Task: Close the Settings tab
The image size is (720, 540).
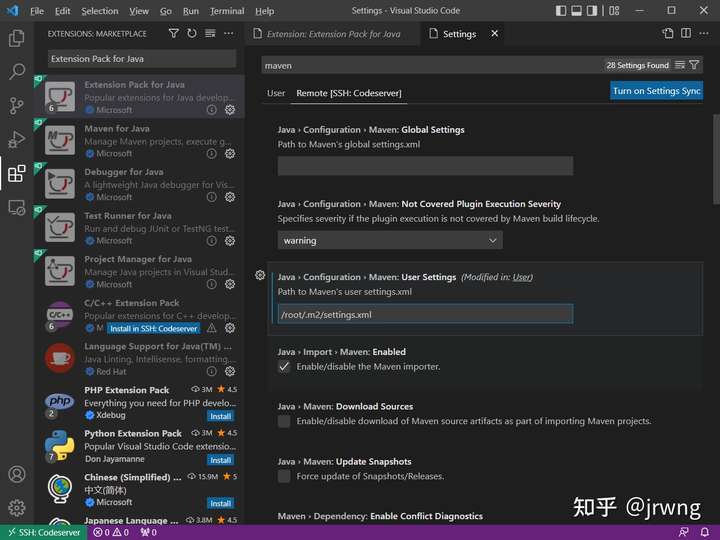Action: 495,34
